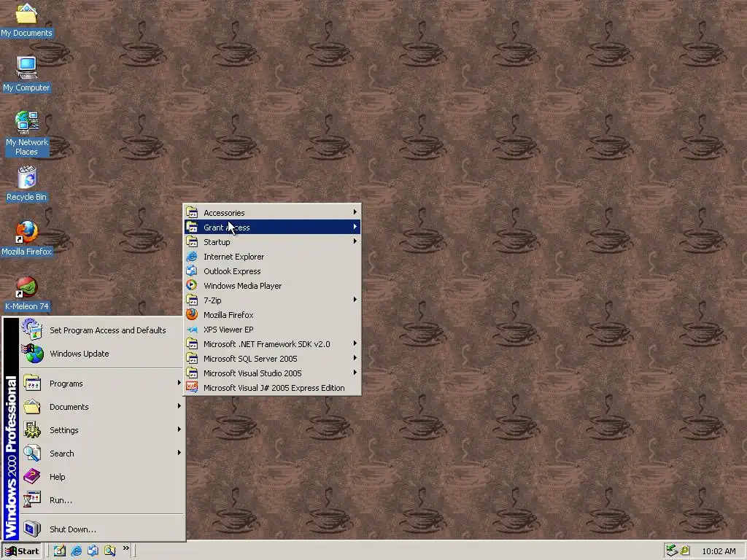
Task: Choose Shut Down... in the Start menu
Action: coord(102,529)
